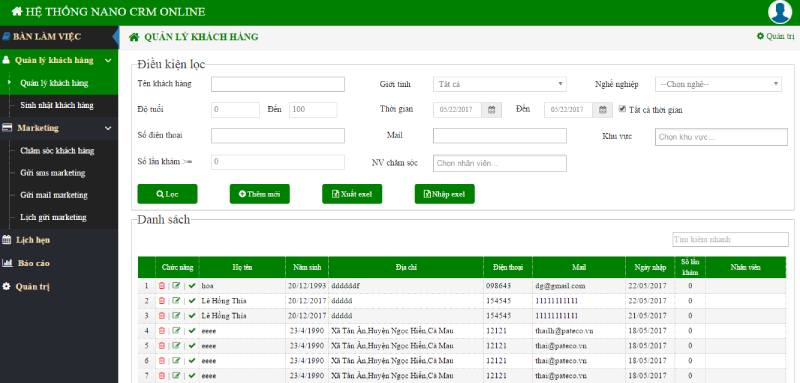The width and height of the screenshot is (800, 383).
Task: Click trash icon in table row numbered 5
Action: click(162, 346)
